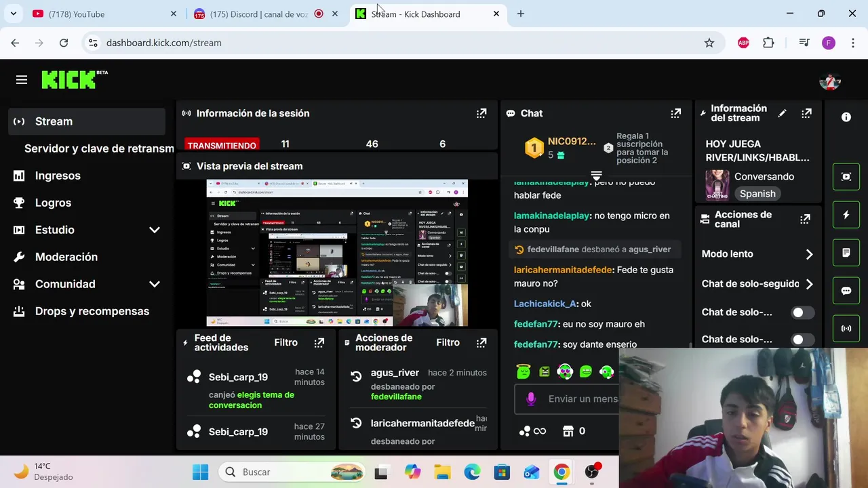Image resolution: width=868 pixels, height=488 pixels.
Task: Toggle the moderator actions note widget icon
Action: (846, 253)
